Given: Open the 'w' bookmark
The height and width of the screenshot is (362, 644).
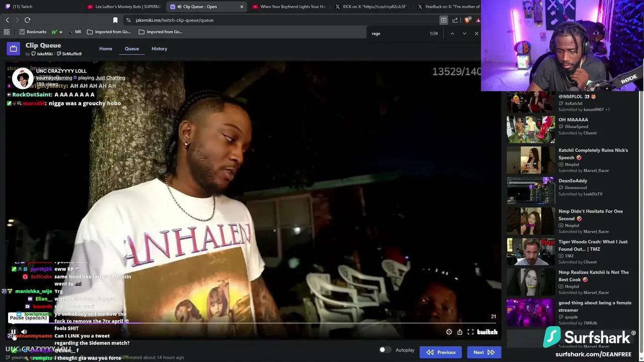Looking at the screenshot, I should click(x=57, y=32).
